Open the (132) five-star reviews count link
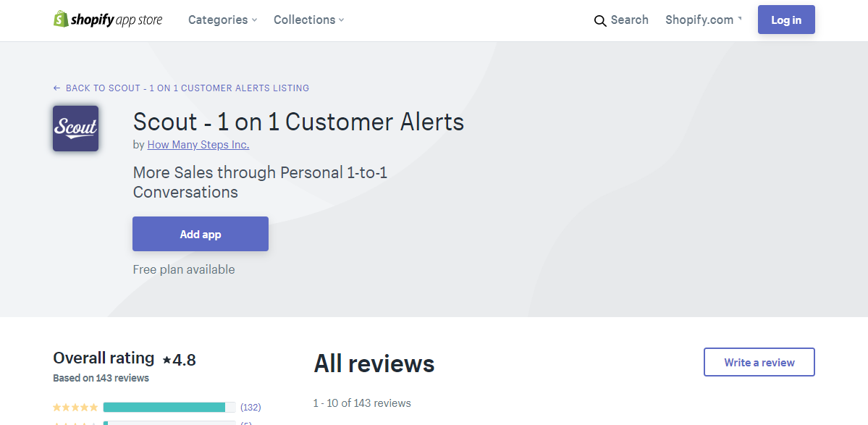 point(250,408)
